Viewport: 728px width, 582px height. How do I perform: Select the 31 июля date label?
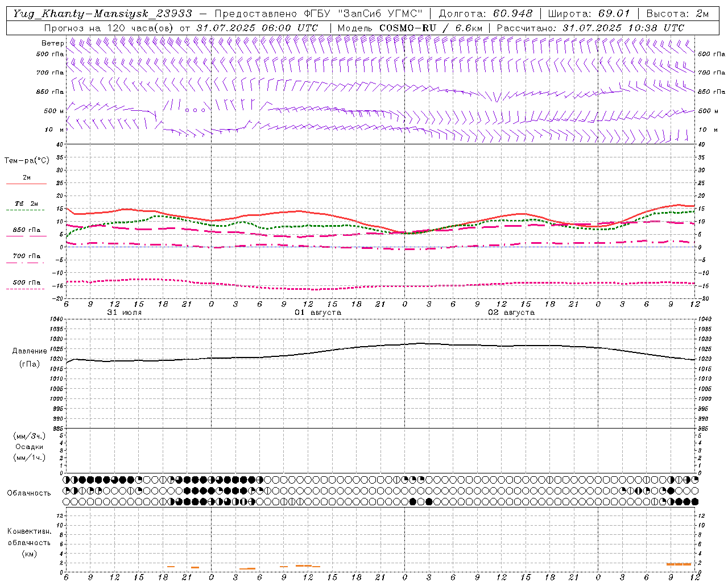pyautogui.click(x=125, y=313)
